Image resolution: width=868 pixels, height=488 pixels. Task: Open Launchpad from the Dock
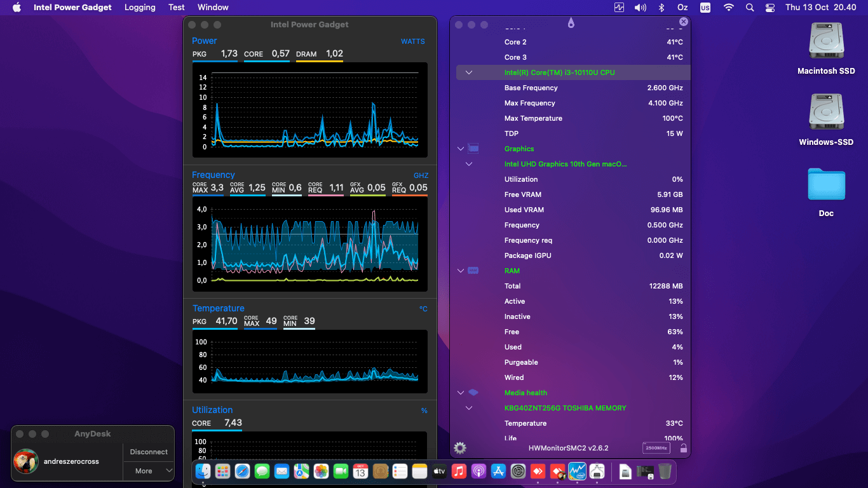222,471
